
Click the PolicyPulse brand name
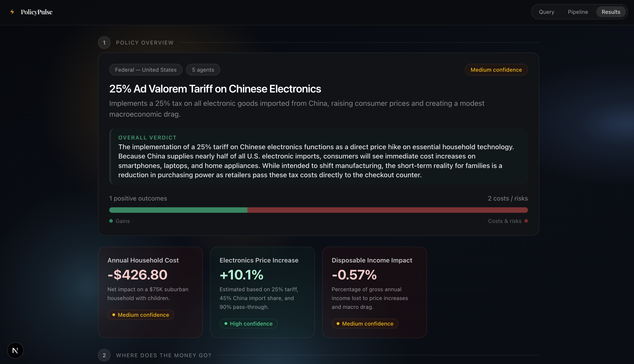36,12
